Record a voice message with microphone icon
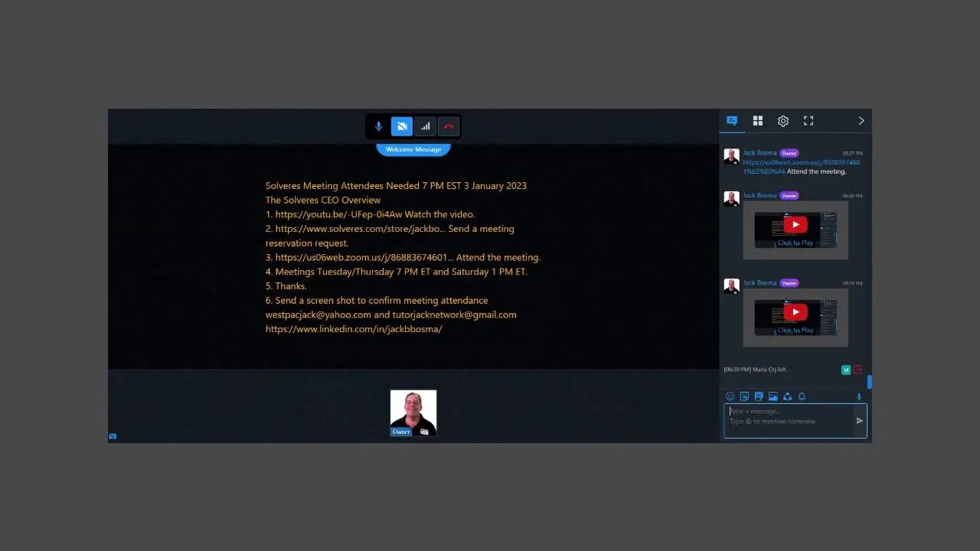The image size is (980, 551). (859, 396)
